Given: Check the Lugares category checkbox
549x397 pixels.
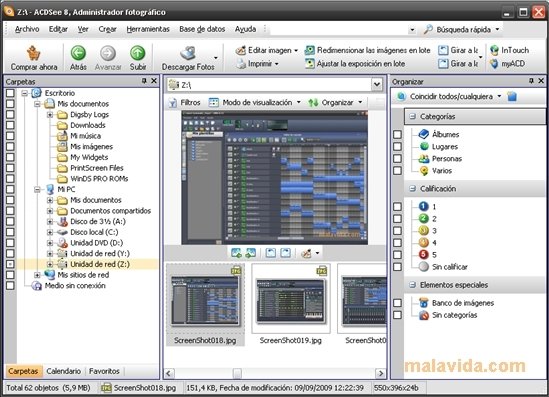Looking at the screenshot, I should tap(397, 146).
